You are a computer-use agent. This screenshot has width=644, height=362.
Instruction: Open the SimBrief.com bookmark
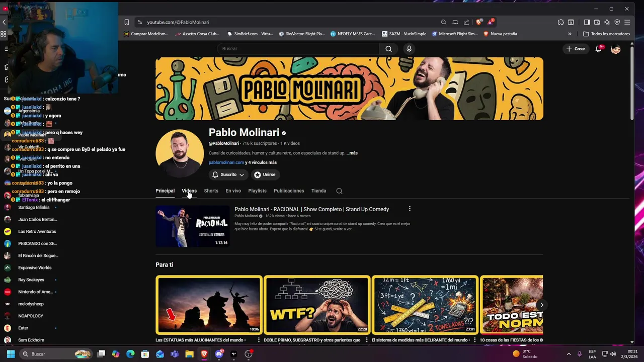(x=250, y=34)
